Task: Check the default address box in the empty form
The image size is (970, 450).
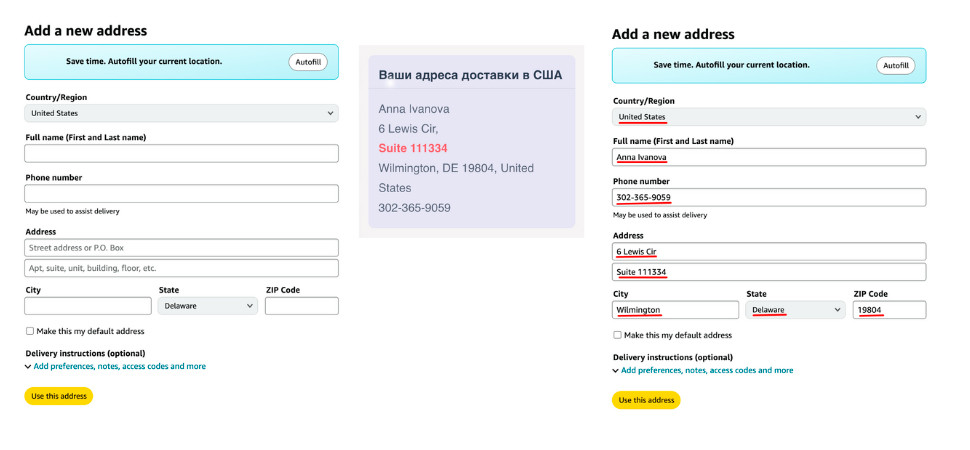Action: (30, 331)
